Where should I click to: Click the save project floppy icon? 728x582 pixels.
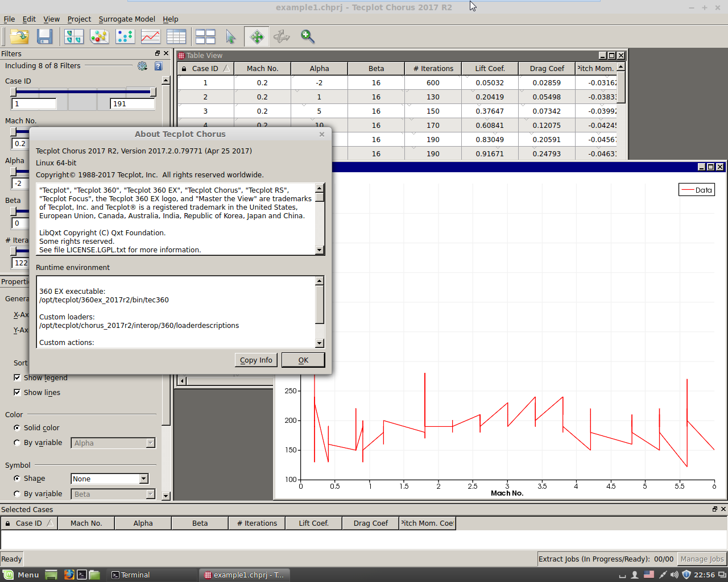pyautogui.click(x=44, y=36)
